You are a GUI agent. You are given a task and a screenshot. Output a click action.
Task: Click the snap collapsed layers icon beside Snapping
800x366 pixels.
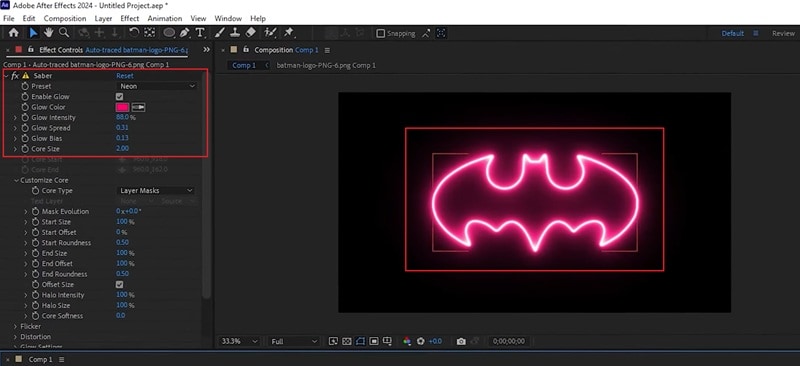[426, 33]
